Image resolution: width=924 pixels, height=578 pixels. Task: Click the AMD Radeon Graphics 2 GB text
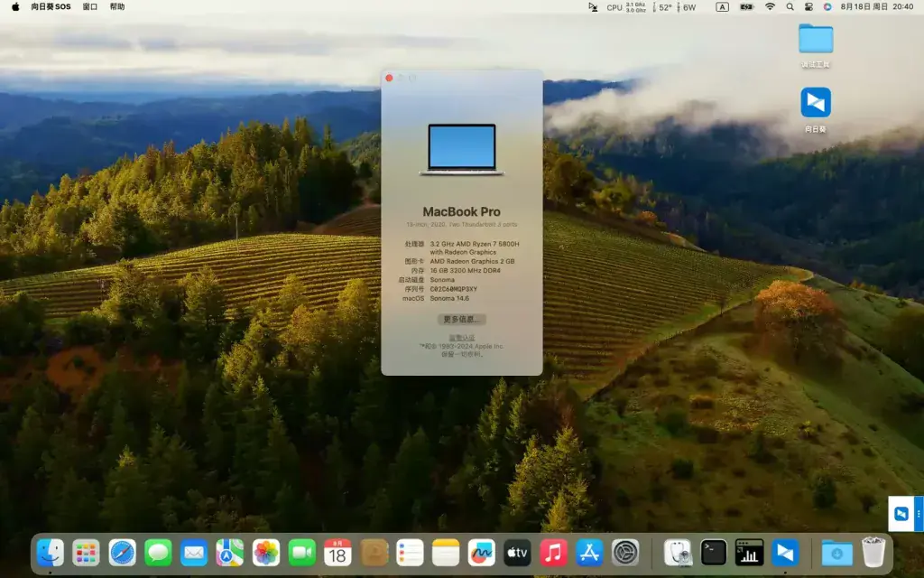pos(472,261)
